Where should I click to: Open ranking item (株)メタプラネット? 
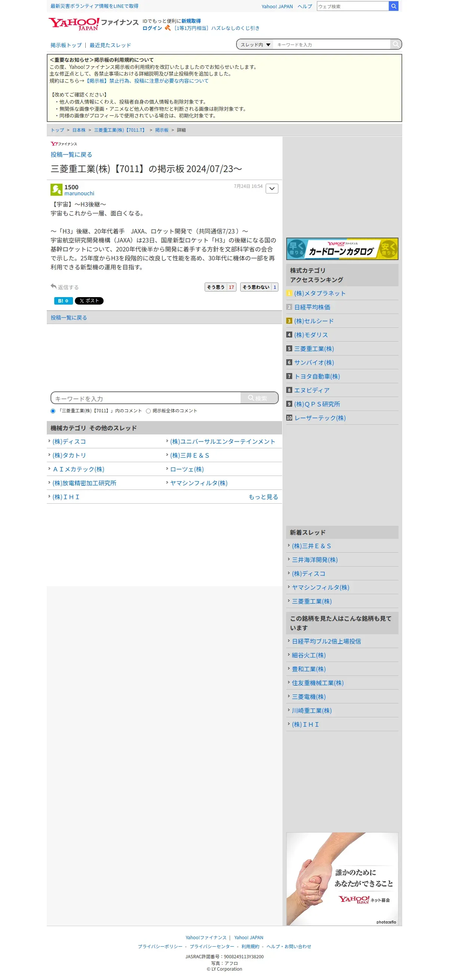coord(320,293)
